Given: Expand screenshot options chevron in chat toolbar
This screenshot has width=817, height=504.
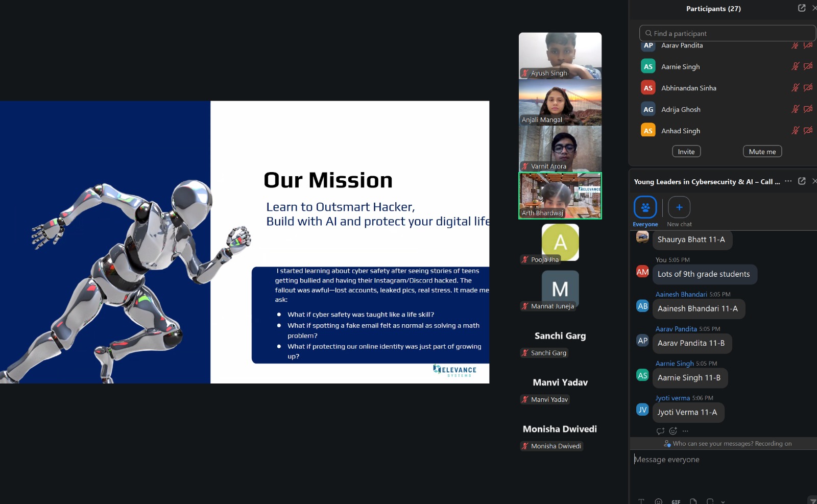Looking at the screenshot, I should pyautogui.click(x=723, y=501).
